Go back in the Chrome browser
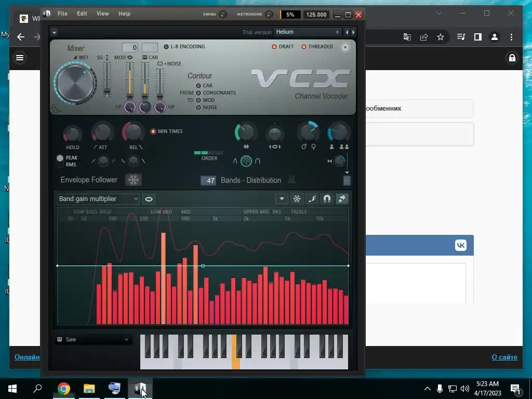This screenshot has width=532, height=399. coord(21,37)
